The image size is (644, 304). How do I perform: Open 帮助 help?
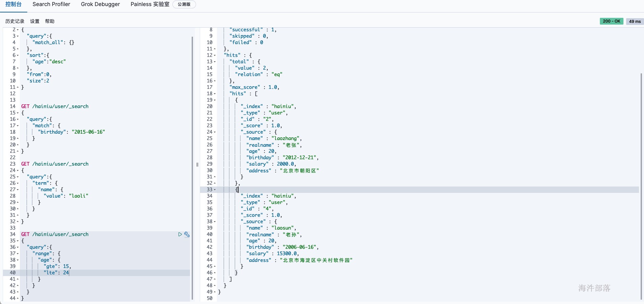tap(50, 21)
